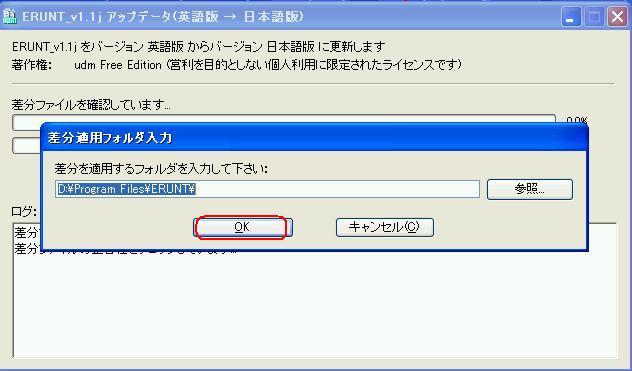
Task: Click the greyed-out maximize button
Action: 594,18
